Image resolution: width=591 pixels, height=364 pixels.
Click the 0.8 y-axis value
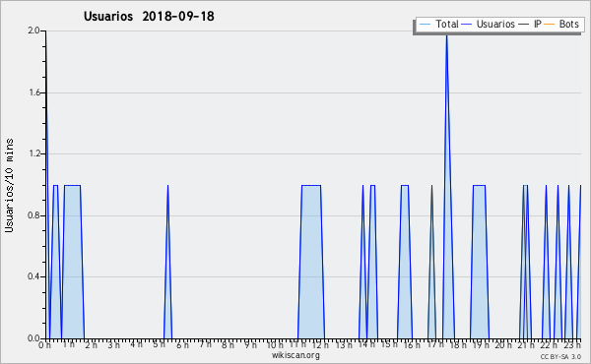coord(33,215)
